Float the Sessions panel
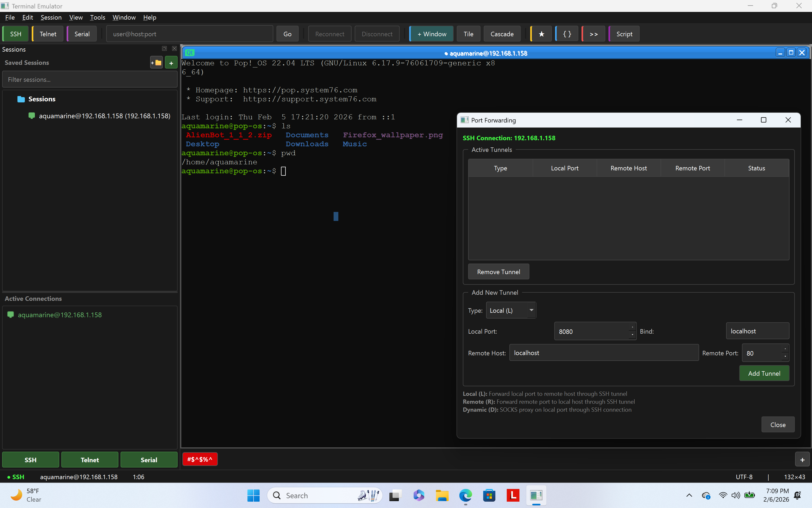Screen dimensions: 812x508 coord(164,49)
